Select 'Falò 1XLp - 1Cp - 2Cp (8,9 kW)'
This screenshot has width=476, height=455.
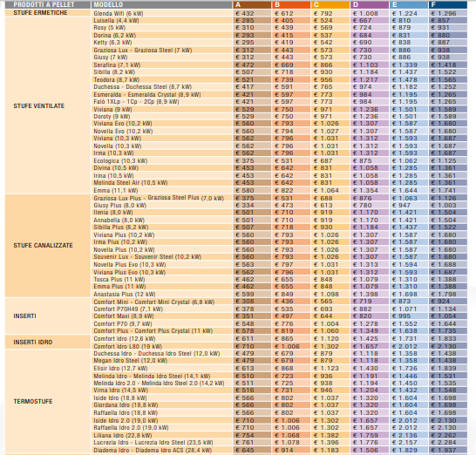pyautogui.click(x=136, y=102)
